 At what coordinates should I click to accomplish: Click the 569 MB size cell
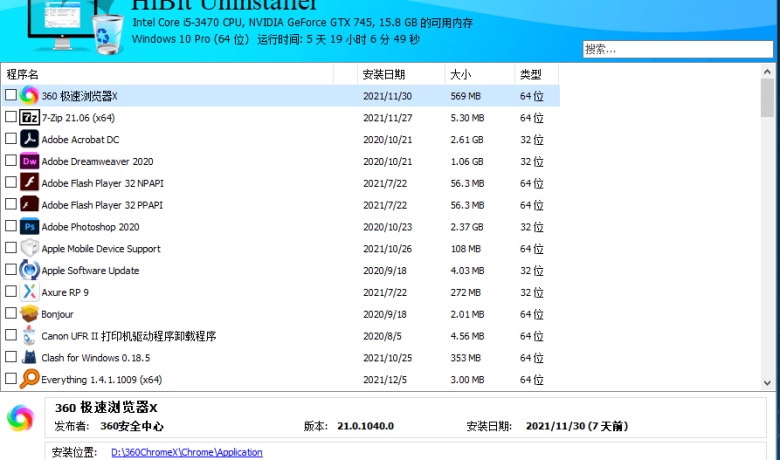(466, 96)
